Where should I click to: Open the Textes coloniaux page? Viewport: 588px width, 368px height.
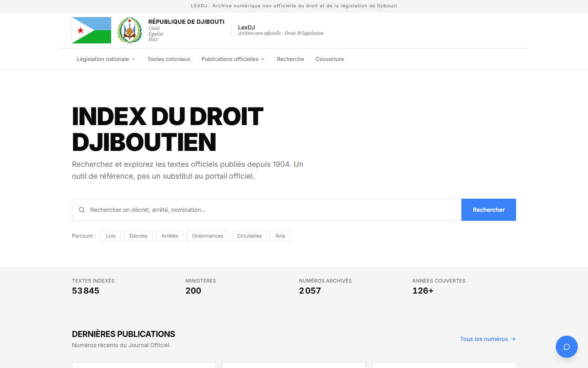pos(169,59)
